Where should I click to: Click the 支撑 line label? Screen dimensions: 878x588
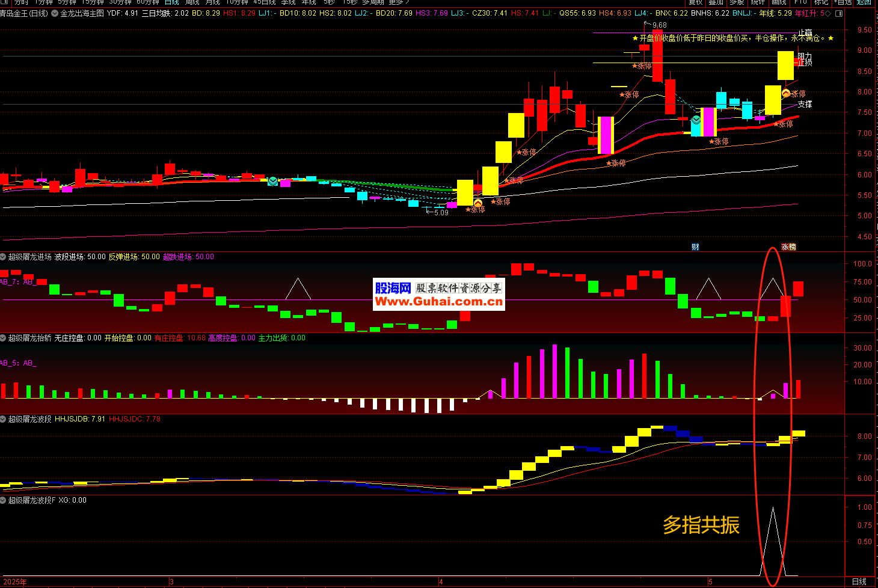805,104
